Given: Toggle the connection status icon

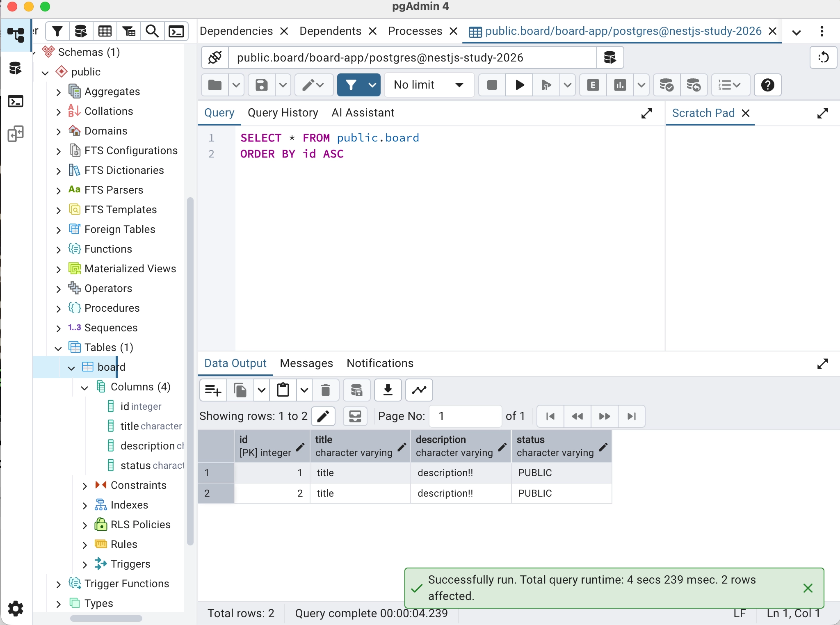Looking at the screenshot, I should (x=215, y=57).
